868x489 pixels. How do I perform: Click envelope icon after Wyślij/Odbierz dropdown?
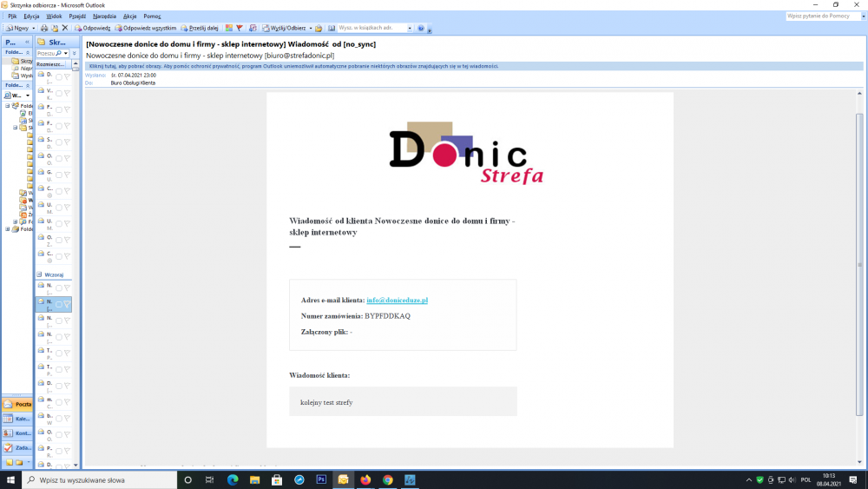(319, 28)
